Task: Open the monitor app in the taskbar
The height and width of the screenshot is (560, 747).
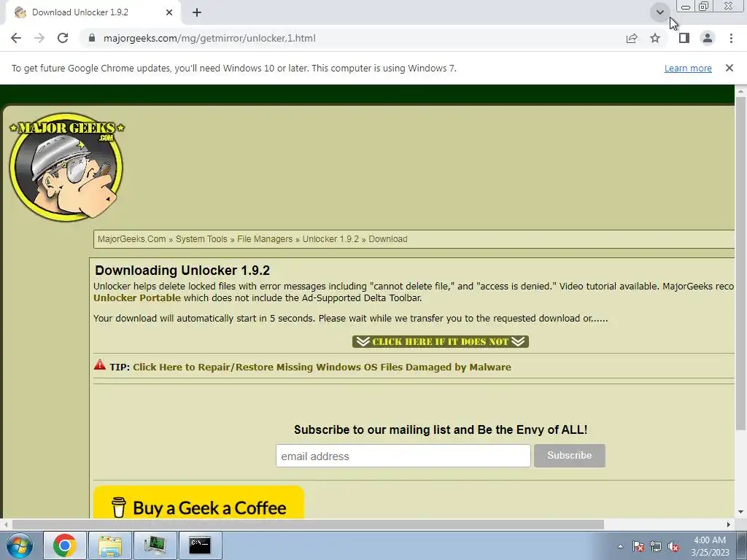Action: coord(155,545)
